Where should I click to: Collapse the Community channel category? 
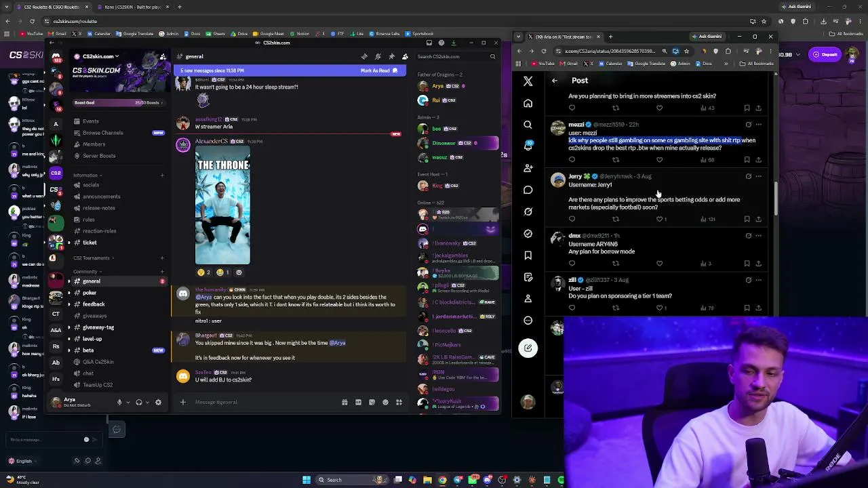[86, 272]
